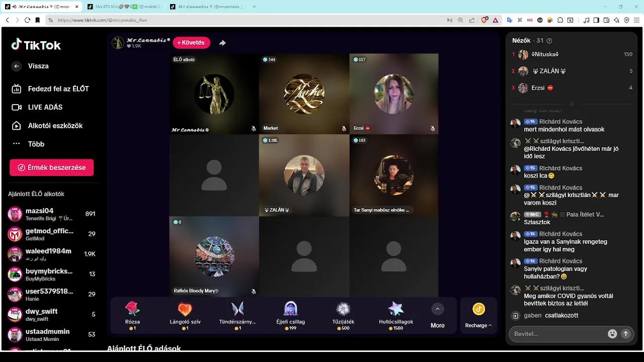Viewport: 644px width, 362px height.
Task: Click Richárd Kovács name above 'koszi Ica'
Action: (560, 168)
